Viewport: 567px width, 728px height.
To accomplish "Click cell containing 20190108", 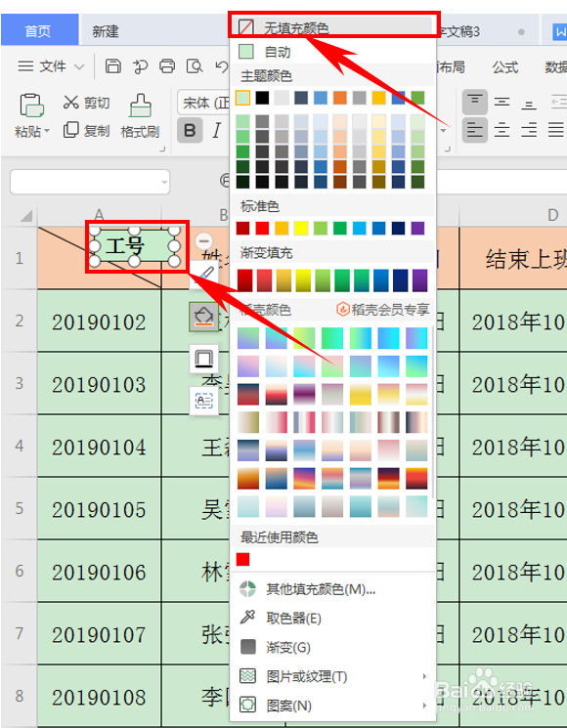I will point(100,696).
